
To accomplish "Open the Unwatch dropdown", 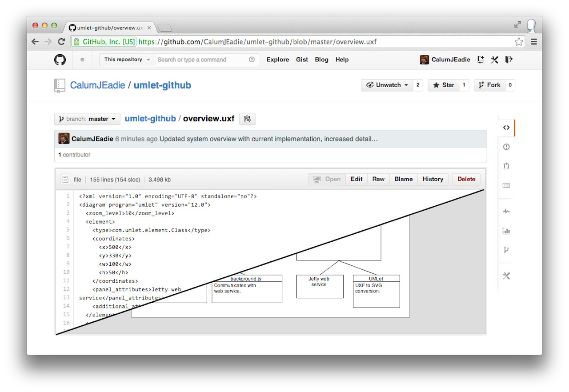I will (387, 85).
